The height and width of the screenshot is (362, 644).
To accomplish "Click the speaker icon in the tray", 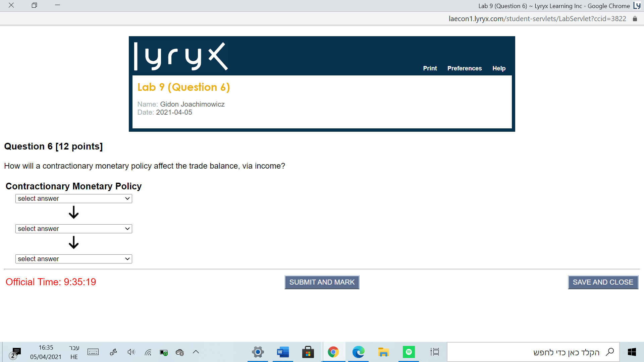I will [131, 352].
